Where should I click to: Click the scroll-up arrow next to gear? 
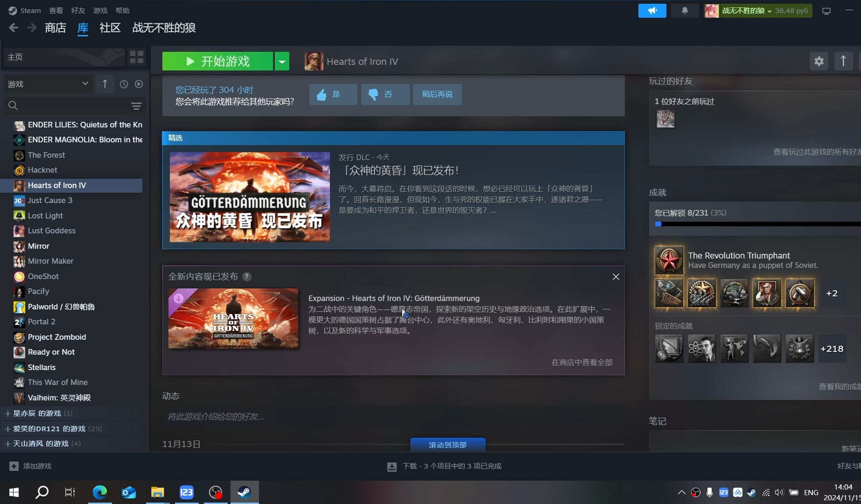point(843,61)
